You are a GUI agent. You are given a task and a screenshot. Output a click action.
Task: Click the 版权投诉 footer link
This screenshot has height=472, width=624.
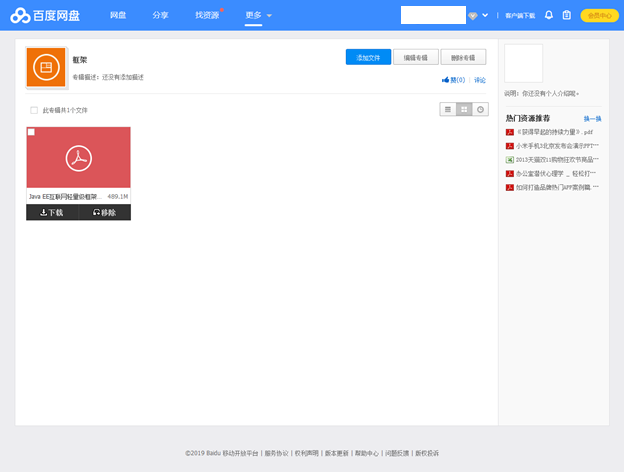pyautogui.click(x=427, y=453)
